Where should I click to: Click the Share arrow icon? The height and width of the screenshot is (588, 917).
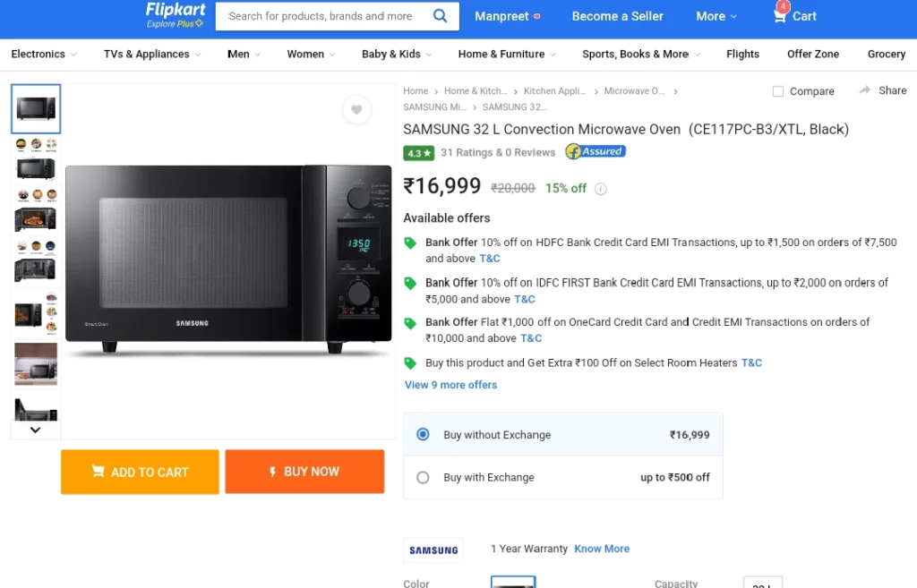click(865, 90)
